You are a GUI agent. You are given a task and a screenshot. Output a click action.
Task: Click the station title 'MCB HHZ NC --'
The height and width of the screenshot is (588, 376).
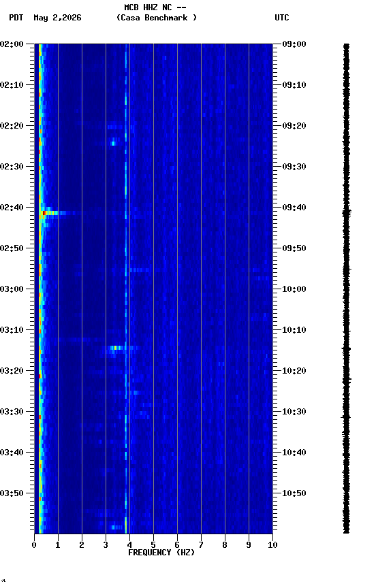pos(155,7)
